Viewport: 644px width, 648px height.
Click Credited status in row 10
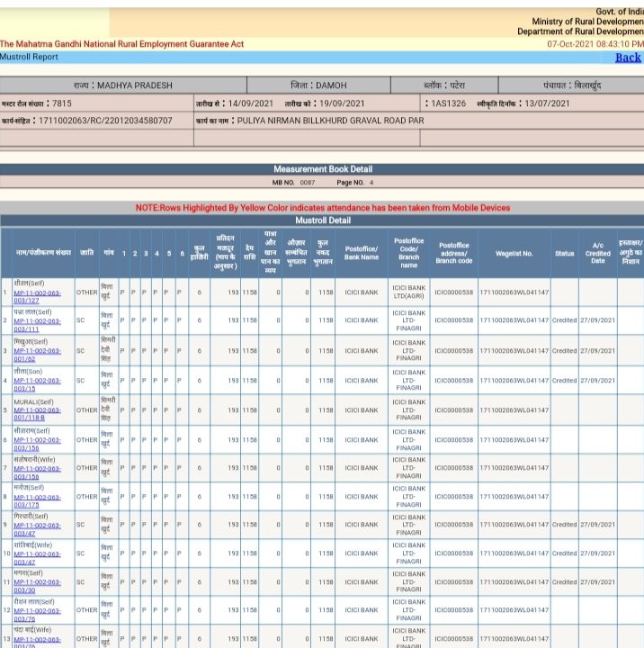(x=564, y=553)
